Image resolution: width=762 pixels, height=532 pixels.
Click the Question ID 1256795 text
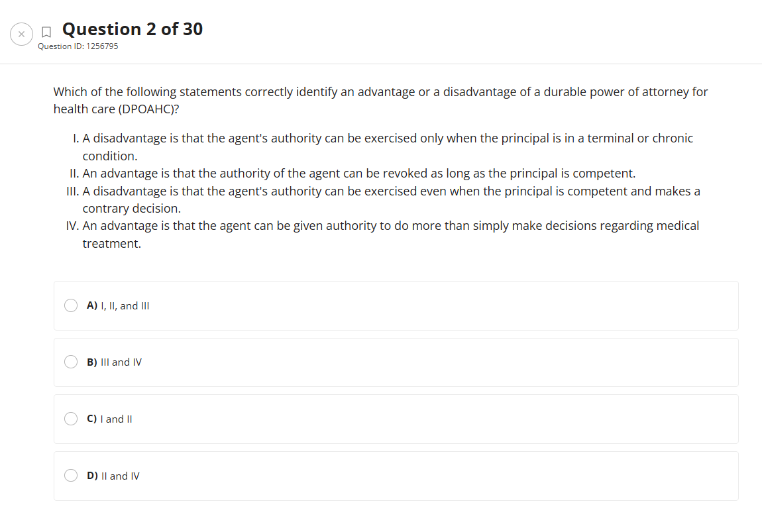pos(78,46)
